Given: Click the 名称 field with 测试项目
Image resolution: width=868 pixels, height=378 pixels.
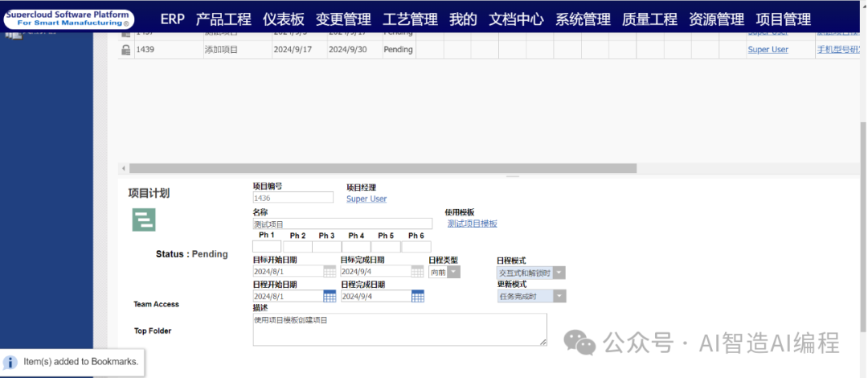Looking at the screenshot, I should pyautogui.click(x=342, y=224).
